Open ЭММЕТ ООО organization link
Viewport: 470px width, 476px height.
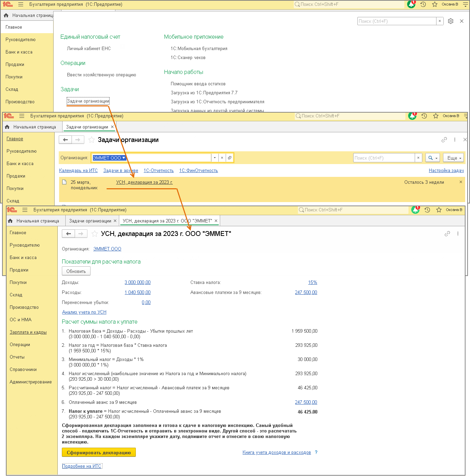pyautogui.click(x=107, y=249)
